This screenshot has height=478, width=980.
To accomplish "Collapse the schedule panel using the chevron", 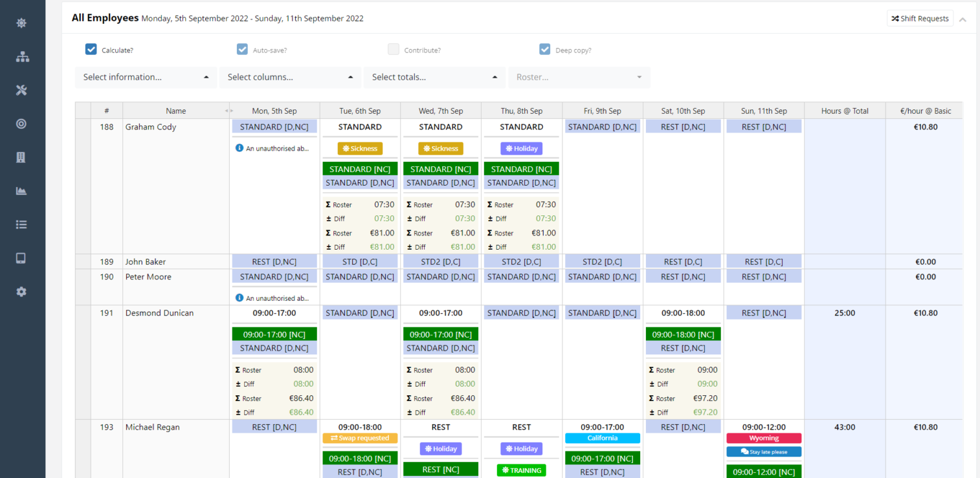I will [x=963, y=18].
